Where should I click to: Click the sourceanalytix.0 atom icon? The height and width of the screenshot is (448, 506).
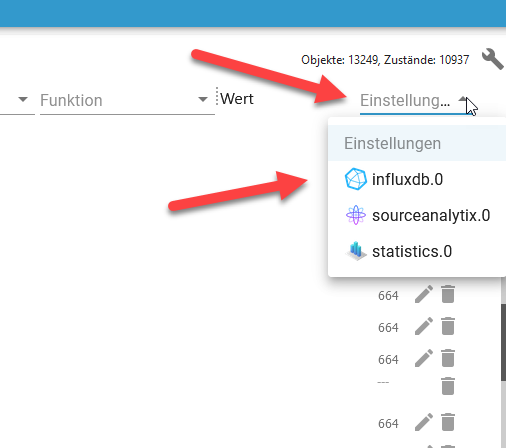(x=356, y=215)
